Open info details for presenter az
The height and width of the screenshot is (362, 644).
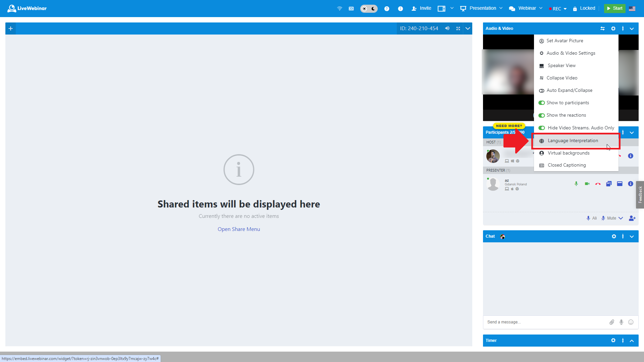coord(631,184)
